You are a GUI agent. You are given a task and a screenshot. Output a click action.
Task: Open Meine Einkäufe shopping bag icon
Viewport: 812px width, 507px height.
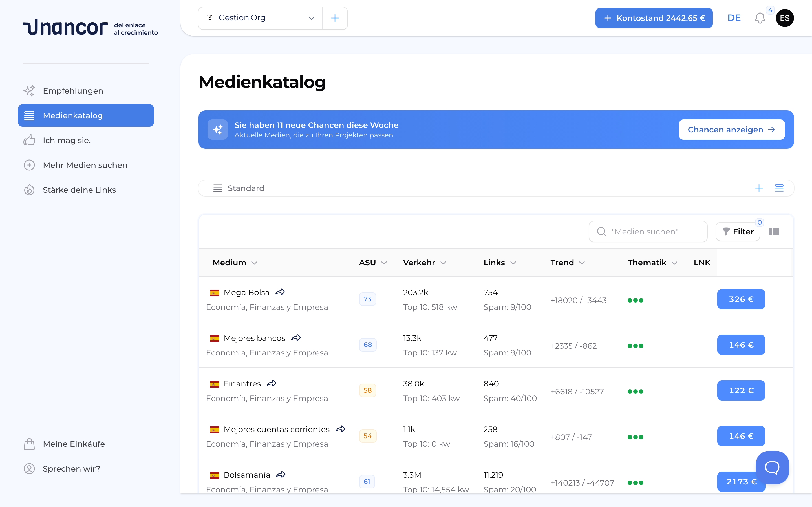coord(30,444)
